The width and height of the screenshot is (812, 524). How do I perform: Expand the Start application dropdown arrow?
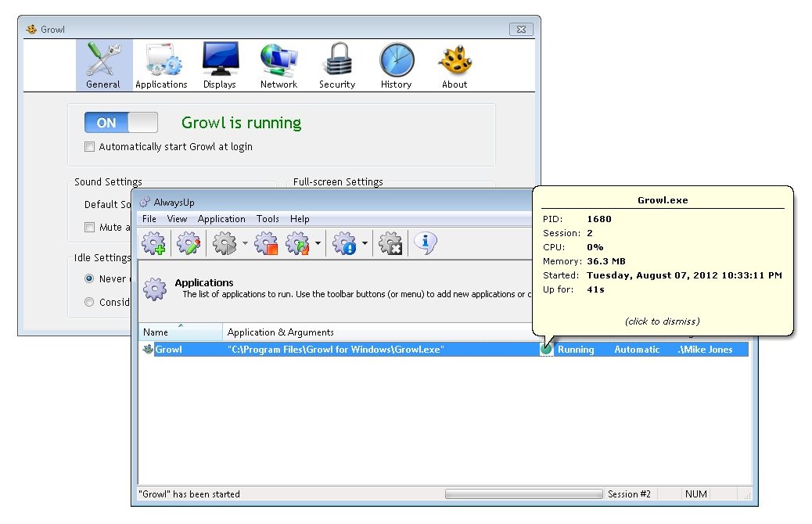click(x=245, y=243)
